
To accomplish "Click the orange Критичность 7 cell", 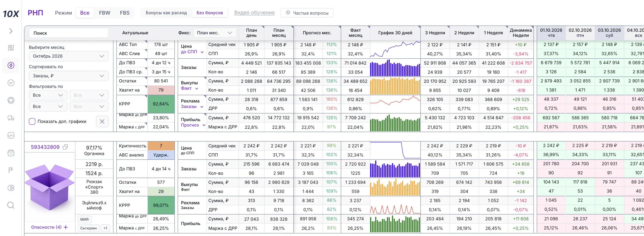I will click(161, 146).
